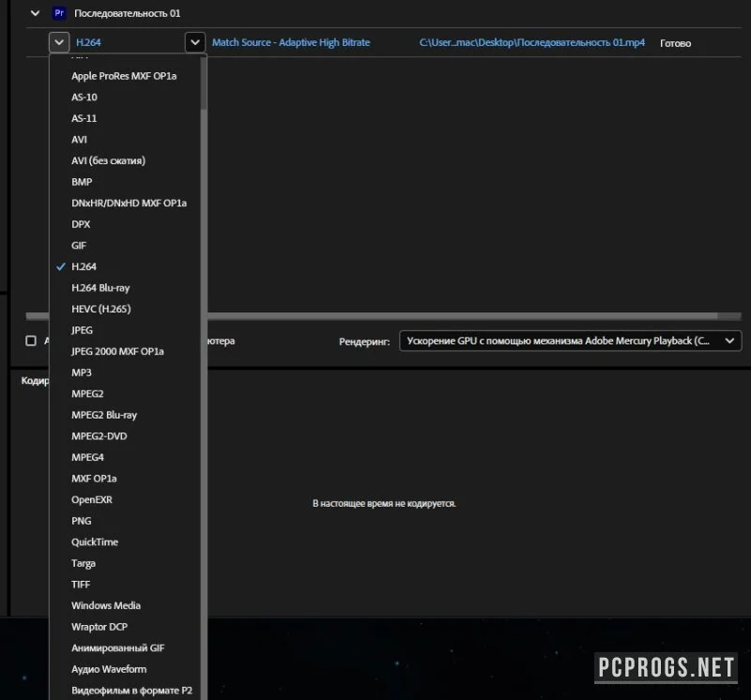Image resolution: width=751 pixels, height=700 pixels.
Task: Click the format list vertical scrollbar
Action: [204, 84]
